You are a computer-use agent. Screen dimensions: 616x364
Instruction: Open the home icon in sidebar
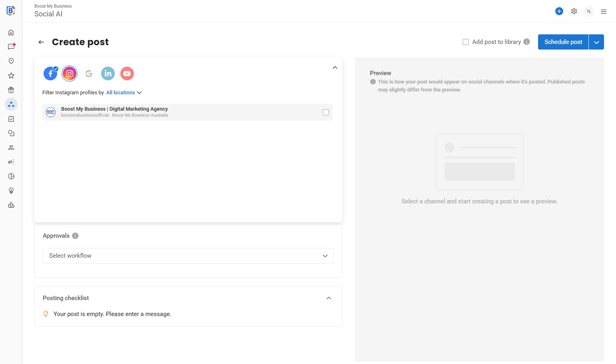click(x=11, y=32)
